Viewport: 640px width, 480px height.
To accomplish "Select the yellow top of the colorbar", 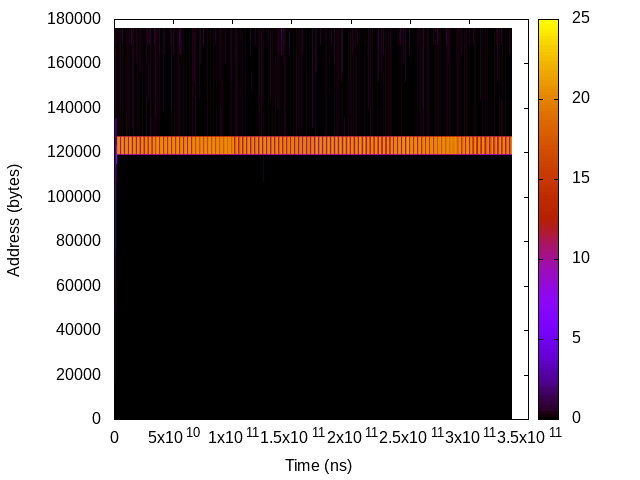I will click(549, 25).
